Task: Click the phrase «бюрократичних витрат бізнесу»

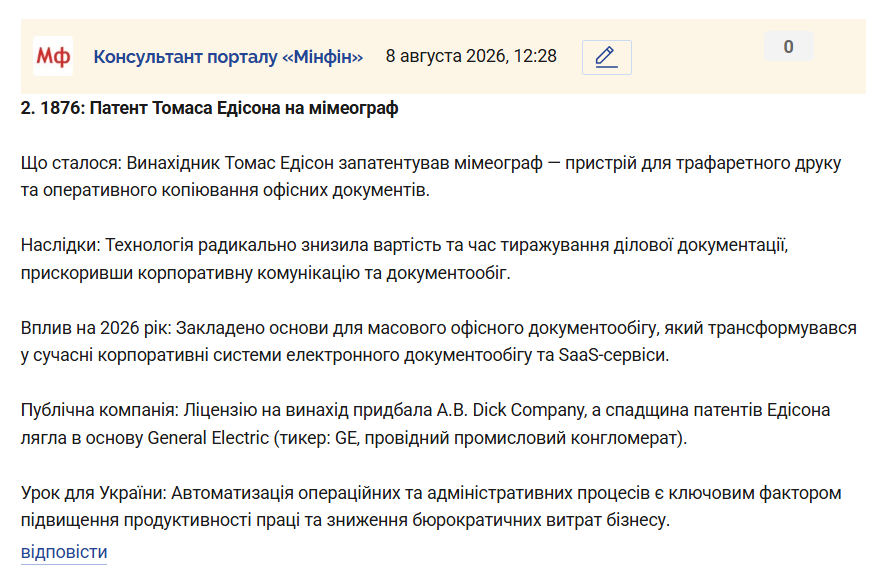Action: tap(541, 520)
